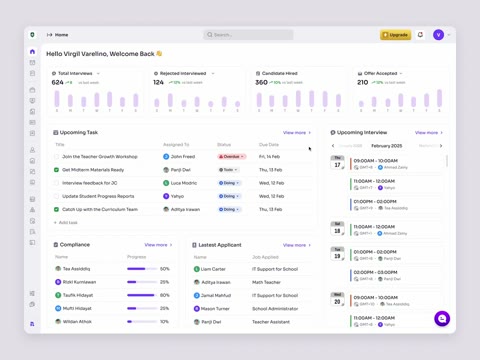Go to next month with right arrow
This screenshot has height=360, width=480.
441,146
